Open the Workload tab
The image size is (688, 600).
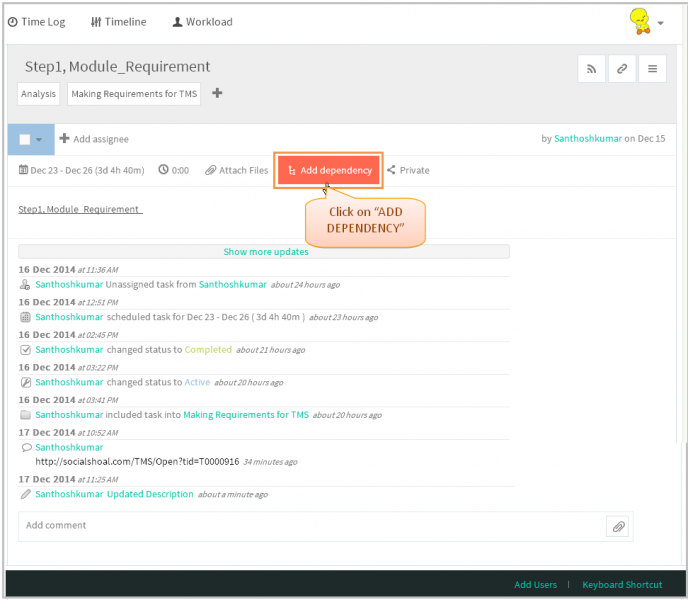[x=202, y=22]
